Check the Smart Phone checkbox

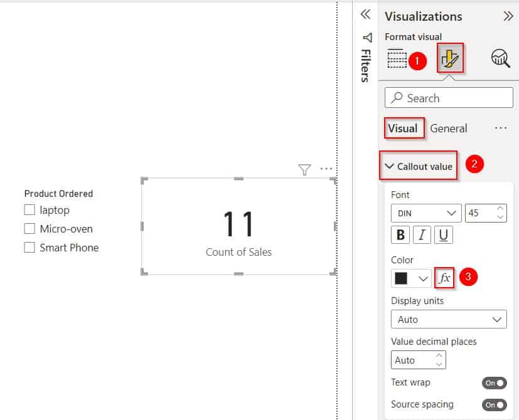pos(29,248)
